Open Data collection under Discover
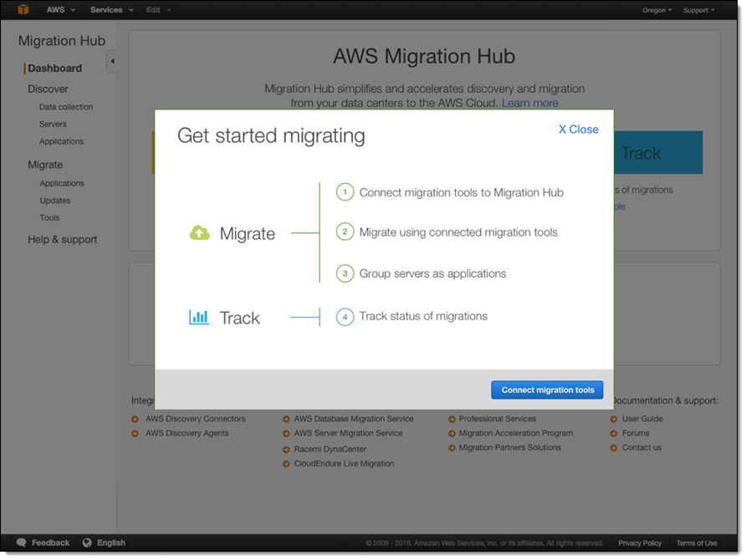 (x=66, y=107)
